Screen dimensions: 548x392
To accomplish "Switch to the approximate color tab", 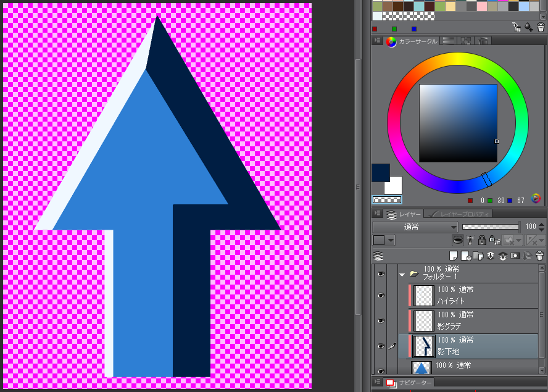I will click(483, 41).
